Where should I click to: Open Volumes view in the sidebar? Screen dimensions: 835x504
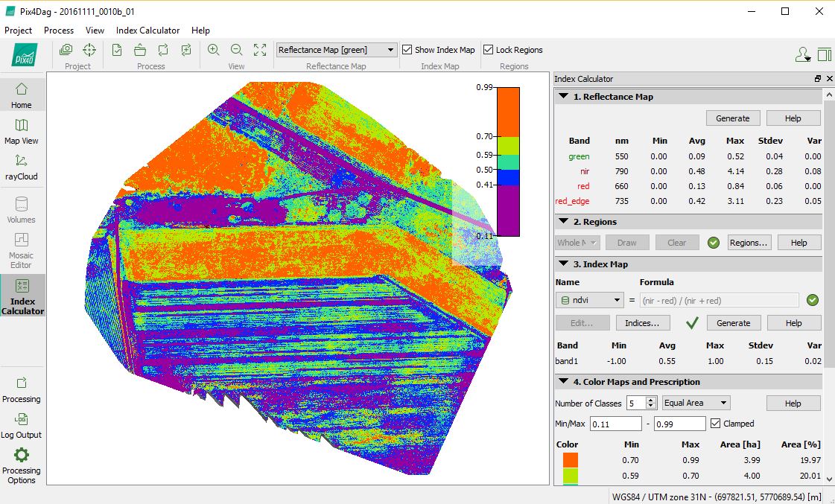tap(22, 210)
